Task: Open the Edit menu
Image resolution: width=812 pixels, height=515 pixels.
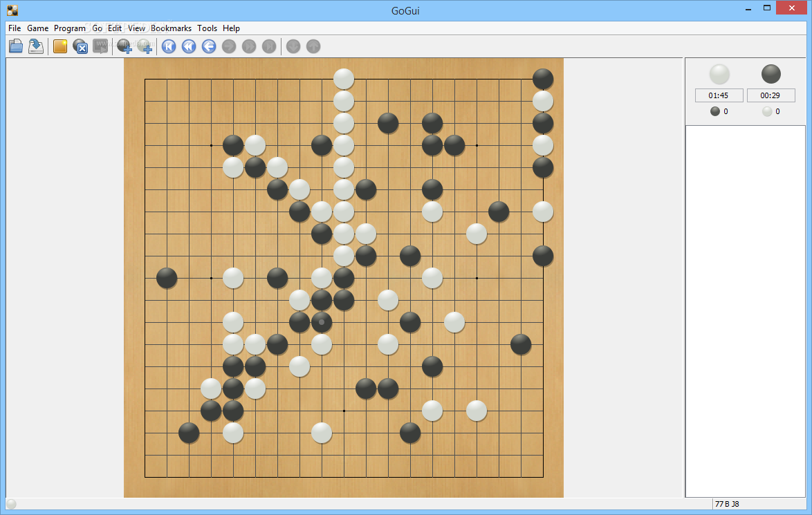Action: point(114,28)
